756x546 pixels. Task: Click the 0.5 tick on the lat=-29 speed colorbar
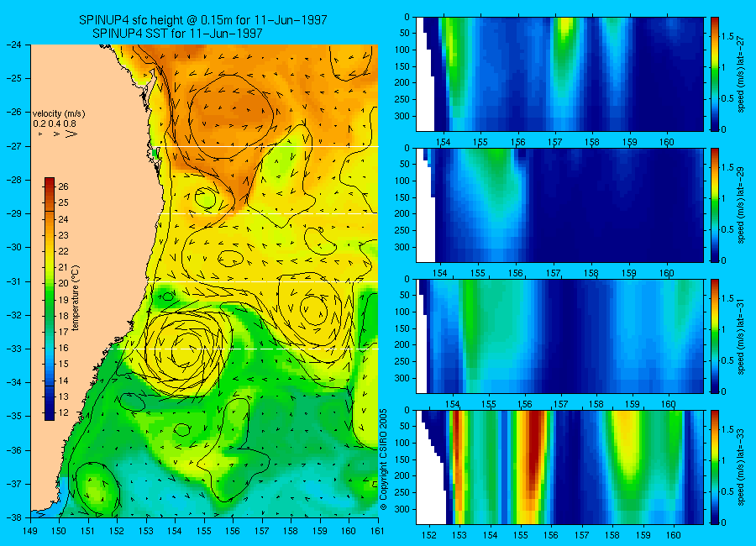(727, 229)
